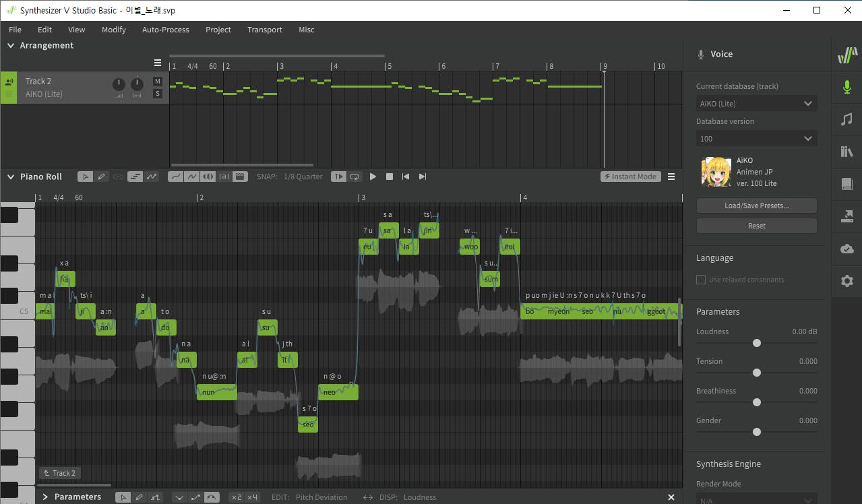Stop playback with the stop button

(x=390, y=177)
